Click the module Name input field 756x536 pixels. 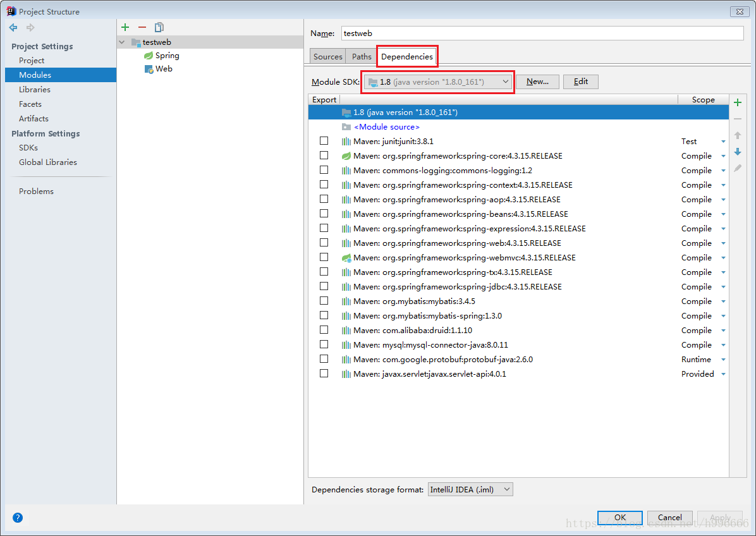(x=542, y=33)
